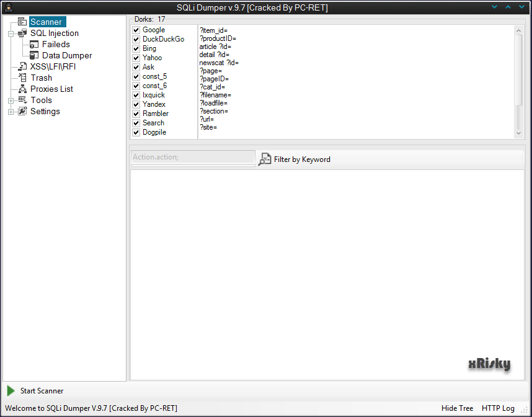Select the Scanner node icon in the tree
532x417 pixels.
[22, 22]
